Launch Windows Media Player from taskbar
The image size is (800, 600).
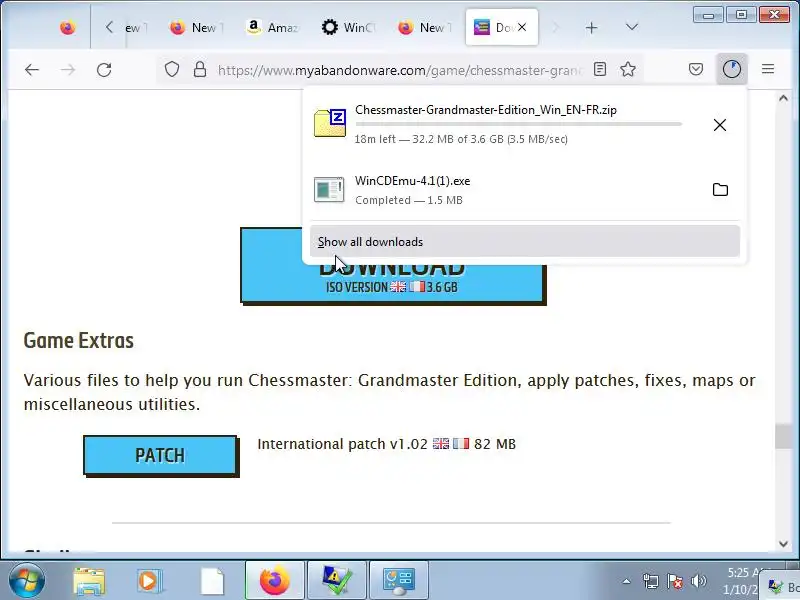pos(149,581)
